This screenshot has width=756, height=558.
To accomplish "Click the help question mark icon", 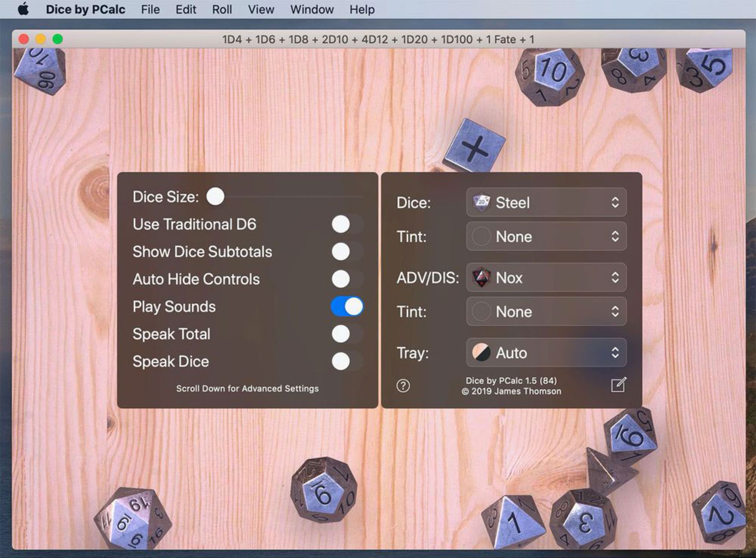I will (x=403, y=386).
